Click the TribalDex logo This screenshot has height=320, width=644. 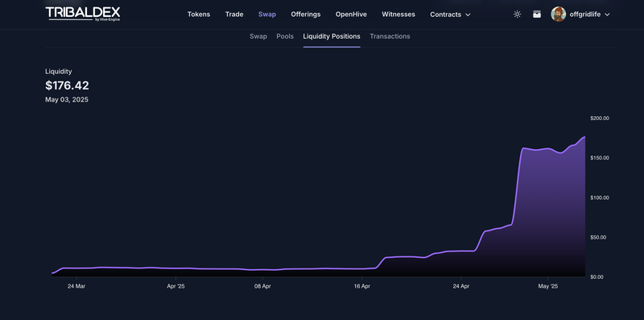coord(83,14)
